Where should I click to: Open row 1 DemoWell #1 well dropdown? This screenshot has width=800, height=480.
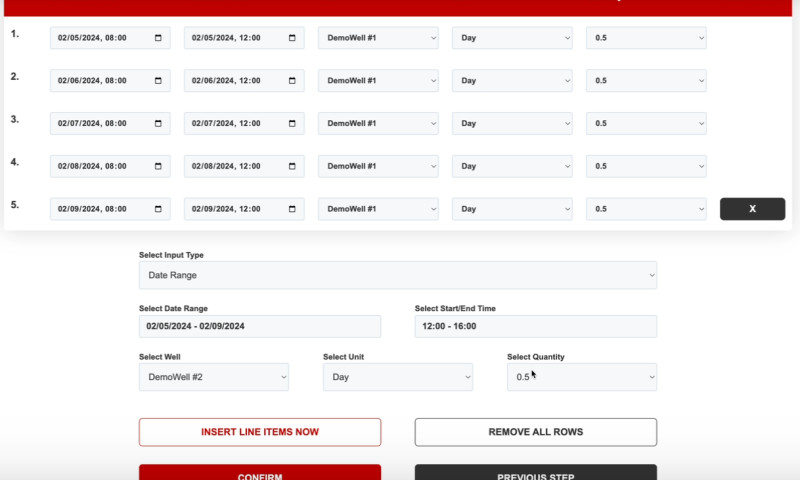378,38
